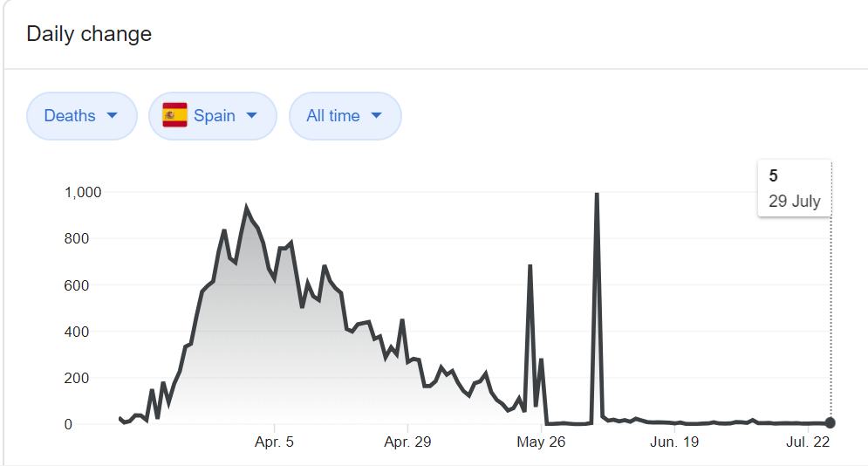This screenshot has width=868, height=466.
Task: Click the 29 July endpoint dot
Action: tap(830, 423)
